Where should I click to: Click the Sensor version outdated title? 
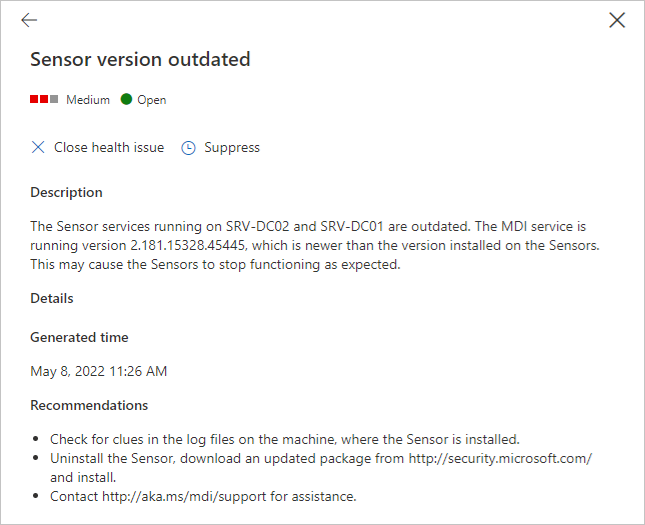(140, 59)
